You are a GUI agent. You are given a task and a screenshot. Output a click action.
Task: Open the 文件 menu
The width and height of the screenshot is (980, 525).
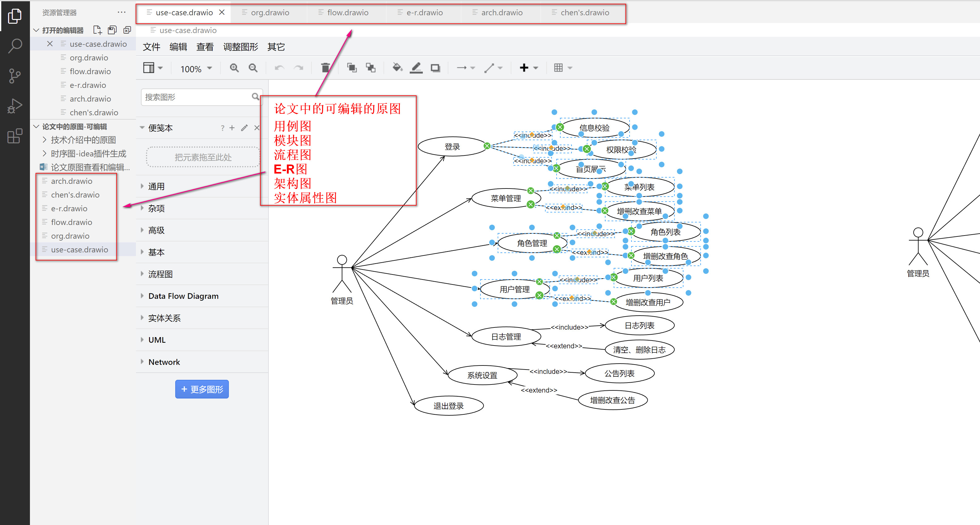[x=151, y=46]
